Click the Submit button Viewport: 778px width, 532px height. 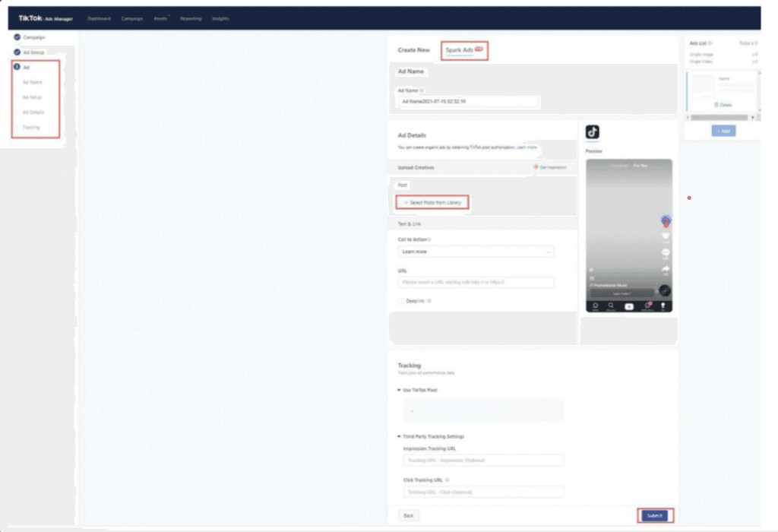pyautogui.click(x=654, y=515)
